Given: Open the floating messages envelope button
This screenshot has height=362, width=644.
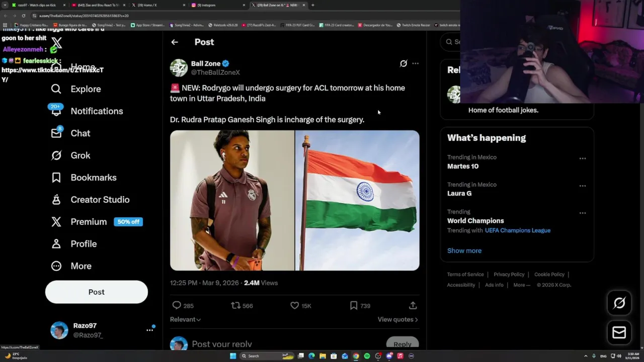Looking at the screenshot, I should point(619,332).
